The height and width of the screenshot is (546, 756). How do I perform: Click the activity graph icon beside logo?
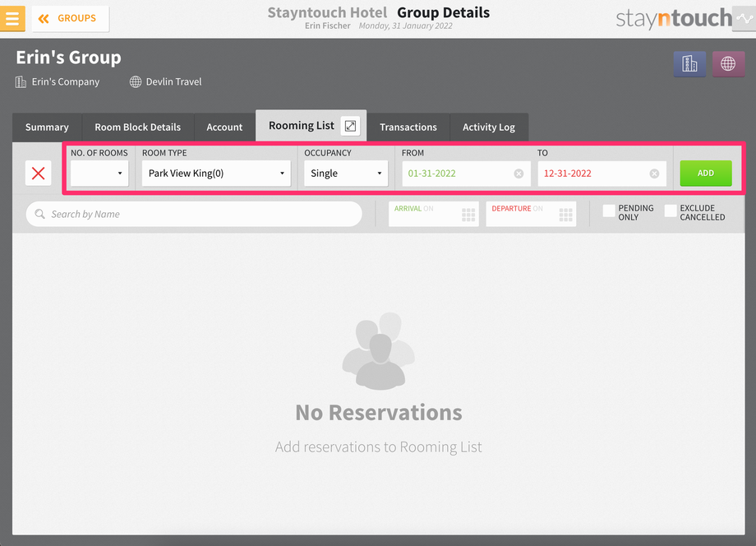pyautogui.click(x=744, y=18)
